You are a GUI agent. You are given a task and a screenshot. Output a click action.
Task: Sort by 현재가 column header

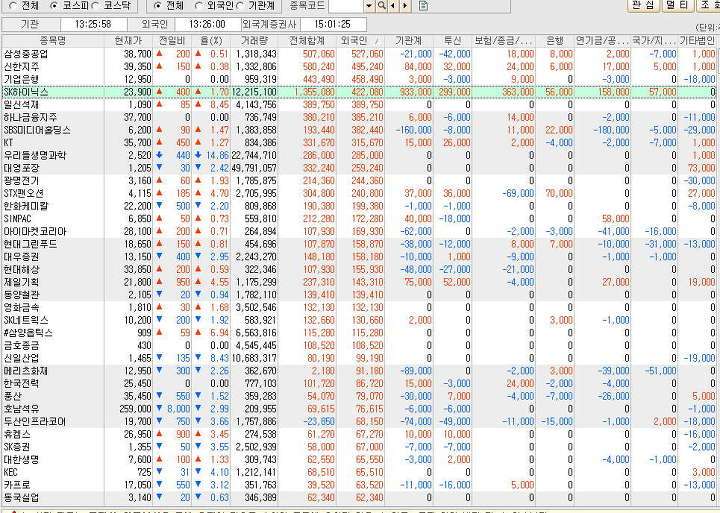[129, 40]
